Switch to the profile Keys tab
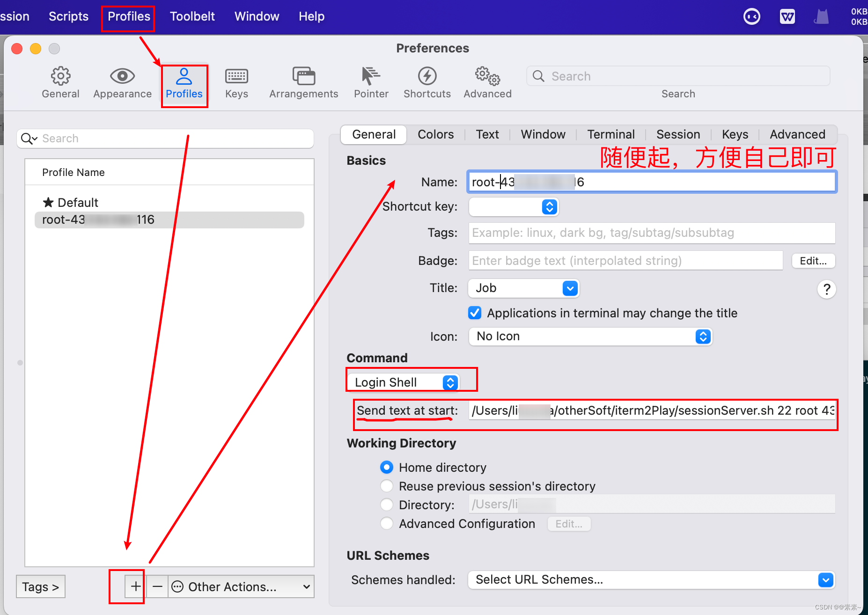The image size is (868, 615). [x=735, y=134]
